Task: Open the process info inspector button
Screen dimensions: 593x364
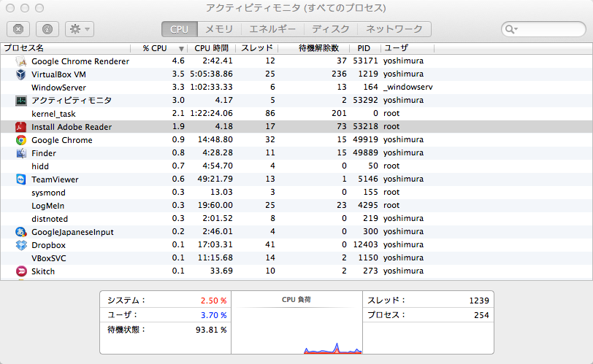Action: tap(47, 29)
